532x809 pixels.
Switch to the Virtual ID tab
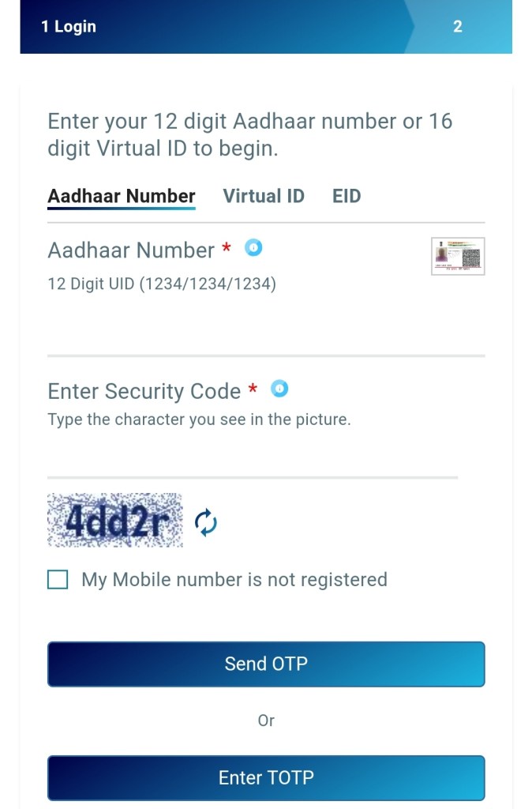coord(264,196)
